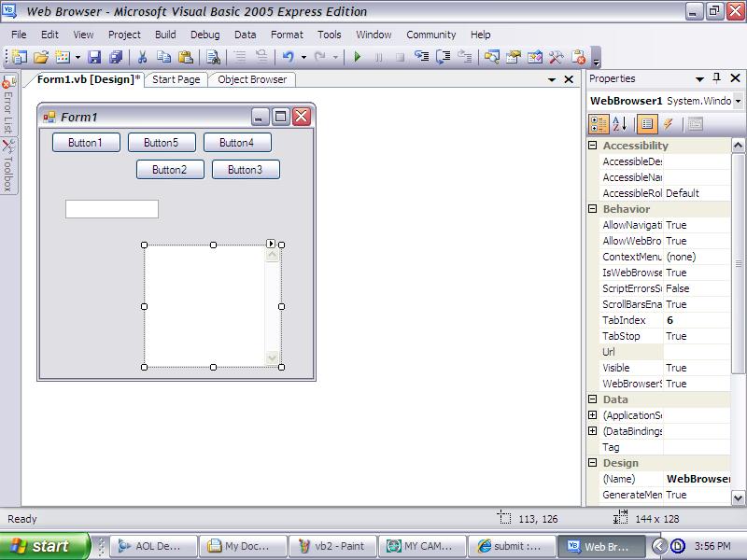Screen dimensions: 747x560
Task: Click the Paste toolbar icon
Action: point(186,58)
